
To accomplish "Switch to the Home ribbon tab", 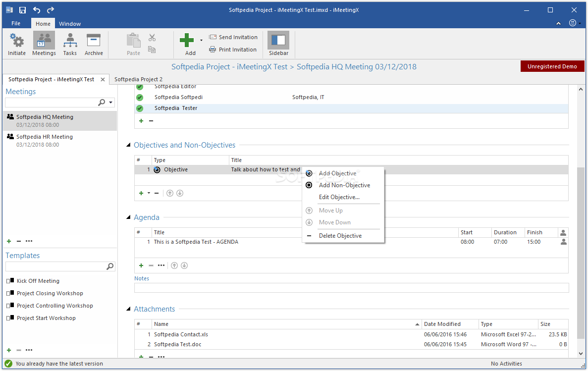I will tap(43, 24).
